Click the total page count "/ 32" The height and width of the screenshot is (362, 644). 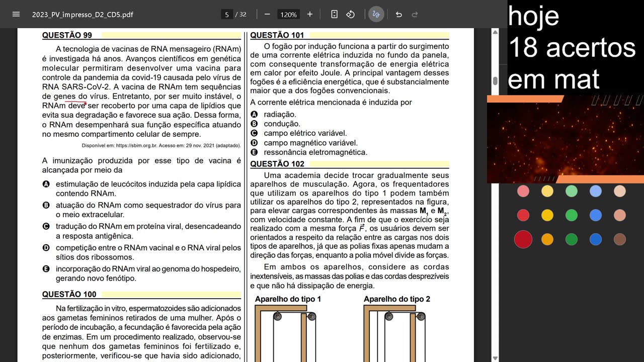[x=242, y=15]
